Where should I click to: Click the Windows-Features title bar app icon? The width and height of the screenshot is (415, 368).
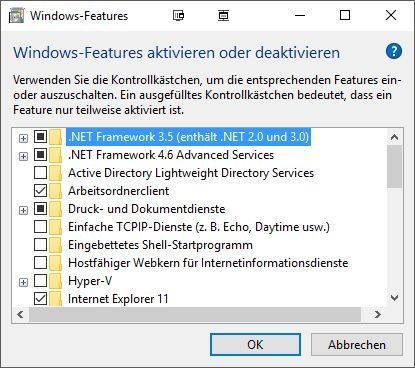click(16, 16)
